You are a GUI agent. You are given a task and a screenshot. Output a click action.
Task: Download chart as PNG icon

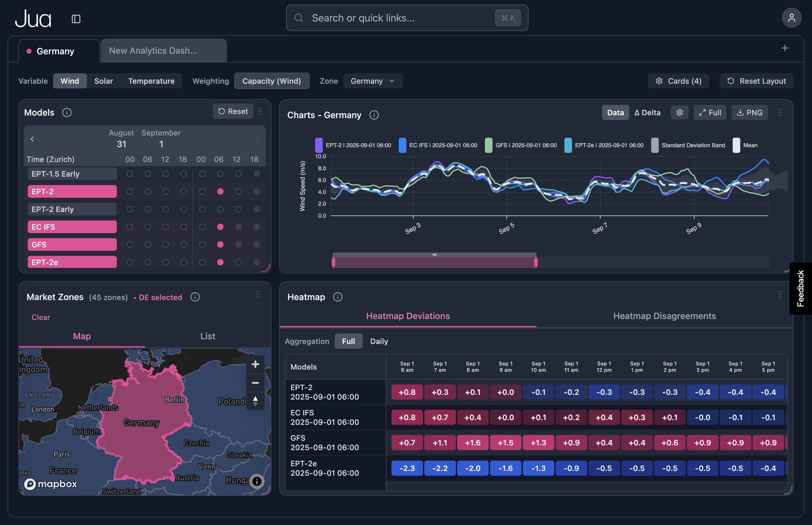click(x=749, y=112)
